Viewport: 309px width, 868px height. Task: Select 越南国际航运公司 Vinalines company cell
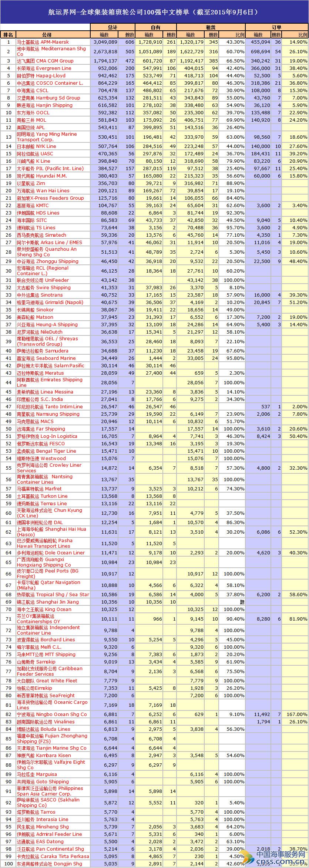pos(46,722)
